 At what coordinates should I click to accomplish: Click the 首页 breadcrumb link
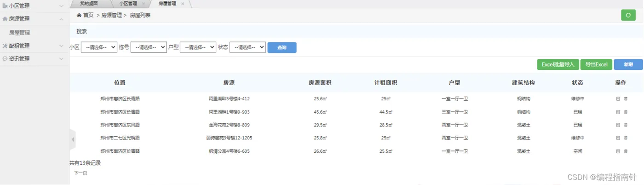pyautogui.click(x=88, y=15)
